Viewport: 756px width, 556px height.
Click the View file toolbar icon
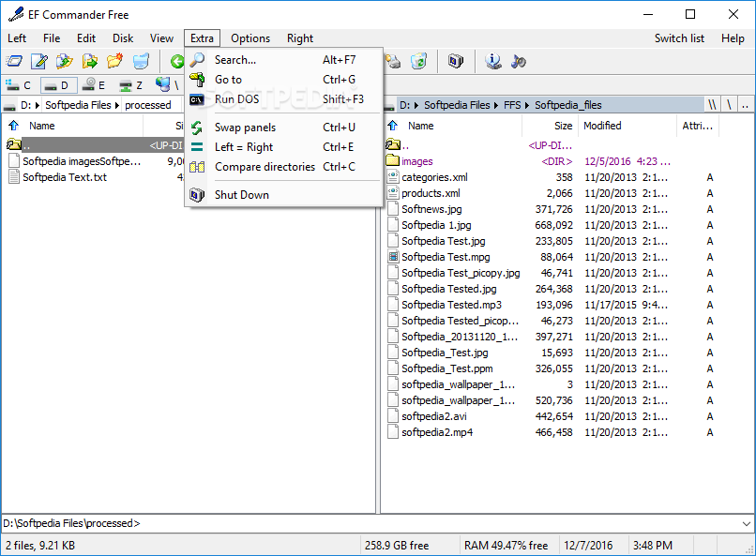(x=14, y=61)
